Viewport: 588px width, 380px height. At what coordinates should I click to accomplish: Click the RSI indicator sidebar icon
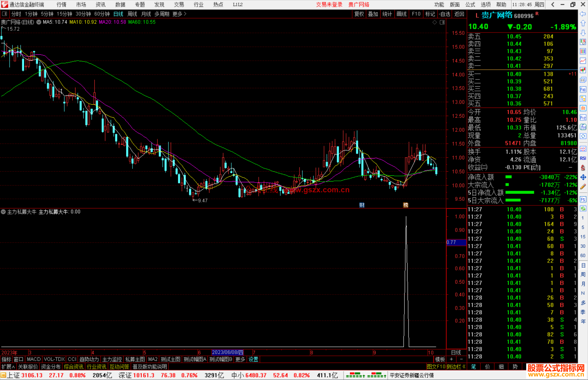coord(583,158)
